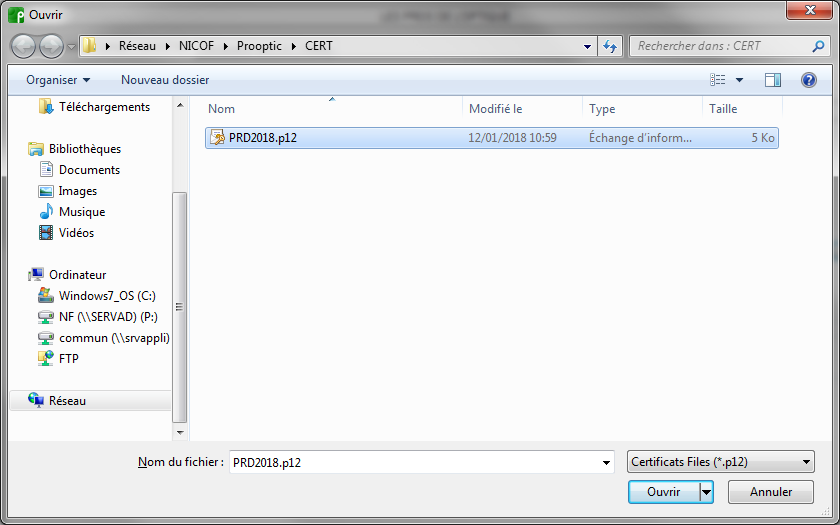Select Windows7_OS (C:) drive
Image resolution: width=840 pixels, height=525 pixels.
coord(97,296)
